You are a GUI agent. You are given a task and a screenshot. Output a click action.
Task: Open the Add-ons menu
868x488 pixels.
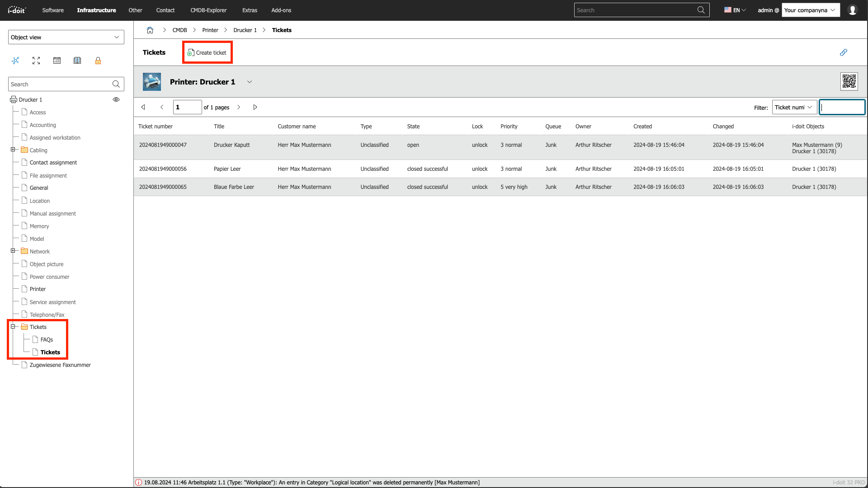click(281, 10)
